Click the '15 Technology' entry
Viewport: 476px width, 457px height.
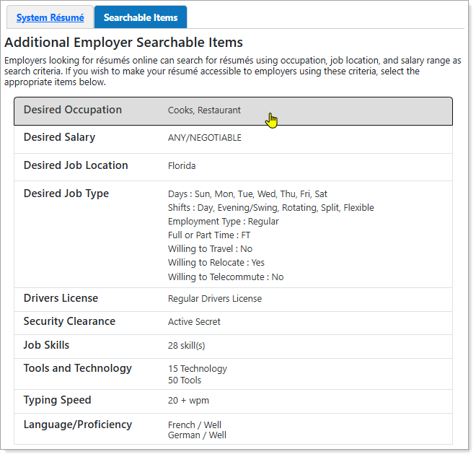[197, 369]
